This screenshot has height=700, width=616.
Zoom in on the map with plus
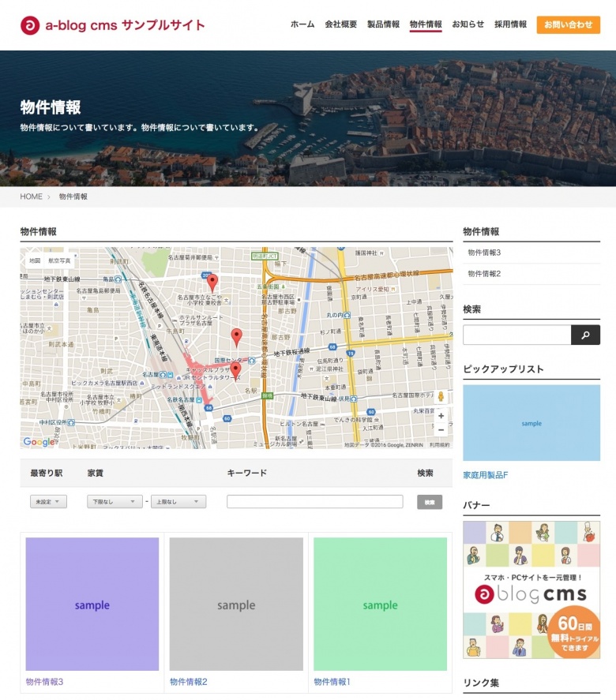tap(441, 416)
